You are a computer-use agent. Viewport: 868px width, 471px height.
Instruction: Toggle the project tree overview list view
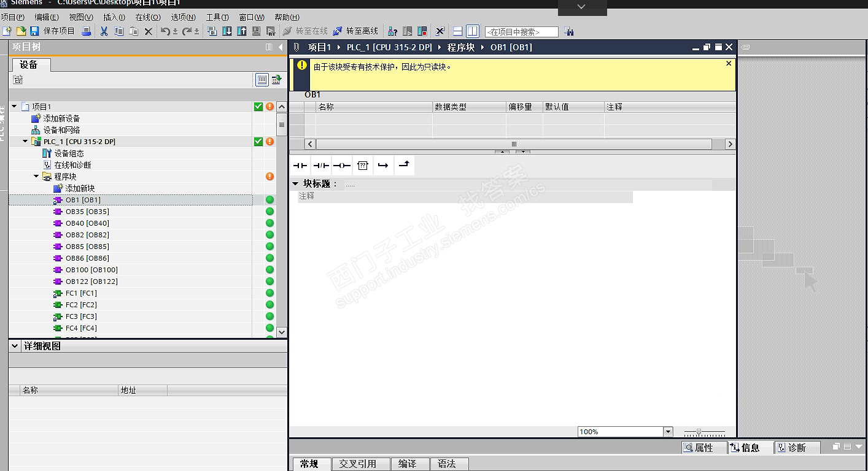[262, 80]
